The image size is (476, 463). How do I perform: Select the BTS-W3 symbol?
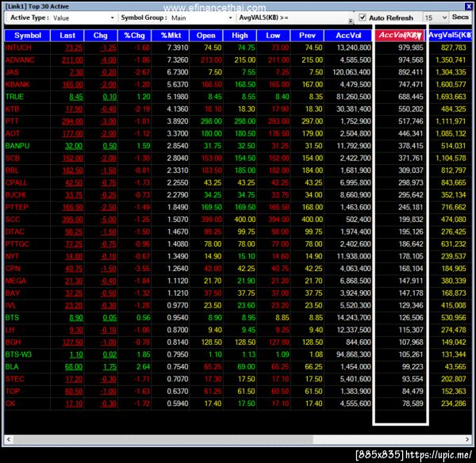click(18, 354)
